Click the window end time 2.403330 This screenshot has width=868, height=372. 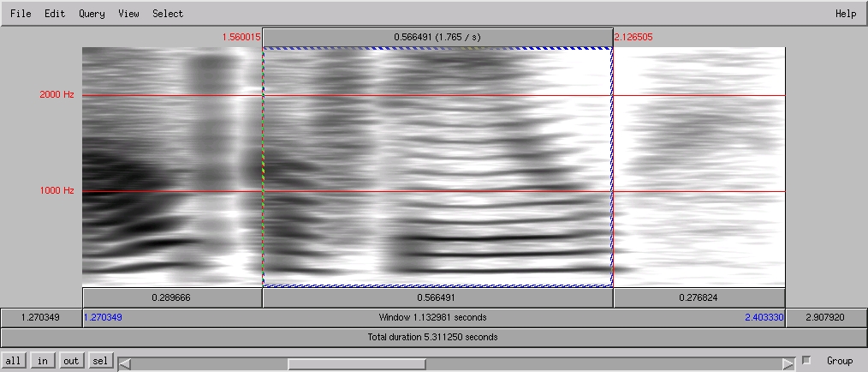[x=764, y=318]
